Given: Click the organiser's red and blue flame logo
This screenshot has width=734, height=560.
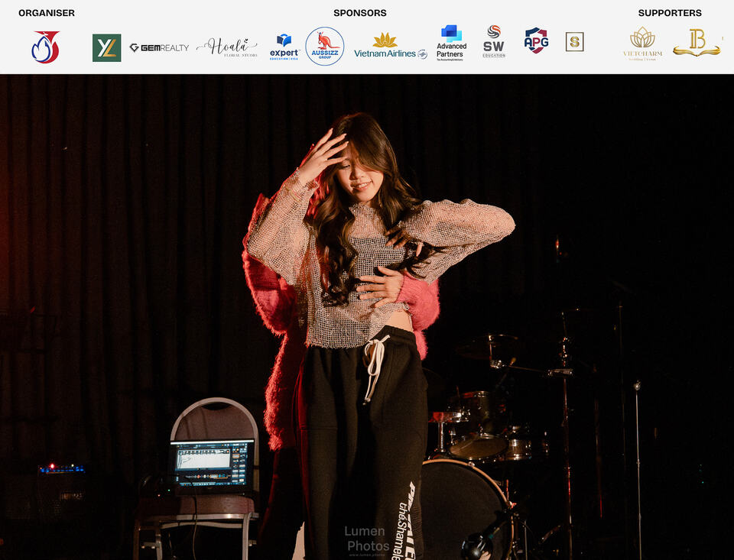Looking at the screenshot, I should [46, 47].
